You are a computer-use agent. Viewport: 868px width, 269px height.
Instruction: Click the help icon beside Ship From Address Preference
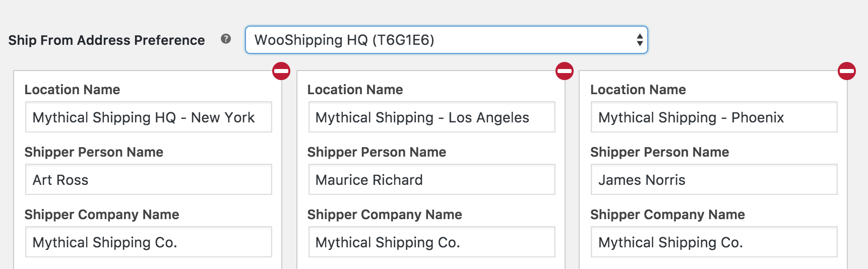click(226, 39)
